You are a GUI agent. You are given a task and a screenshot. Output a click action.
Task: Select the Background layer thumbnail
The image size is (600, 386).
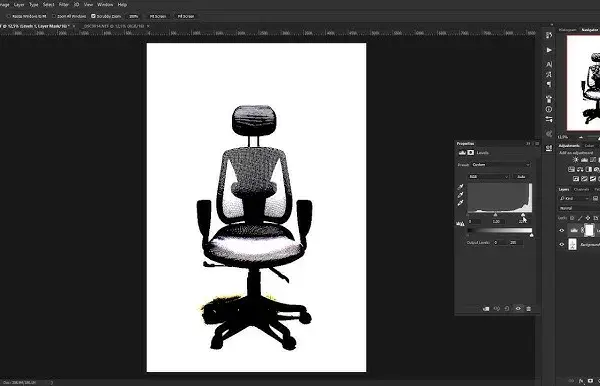click(573, 244)
